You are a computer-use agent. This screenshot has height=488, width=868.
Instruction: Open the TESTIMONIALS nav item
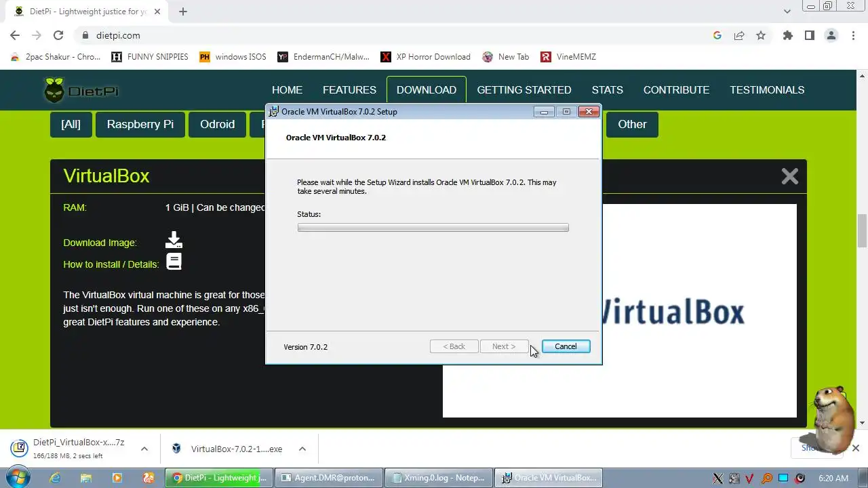coord(767,90)
